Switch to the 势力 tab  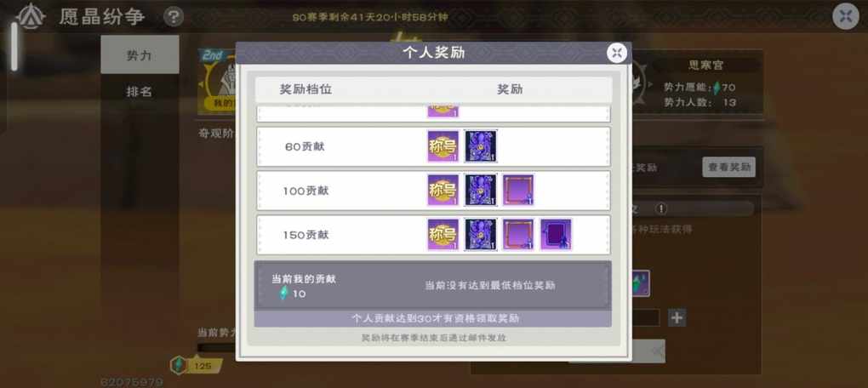tap(140, 54)
